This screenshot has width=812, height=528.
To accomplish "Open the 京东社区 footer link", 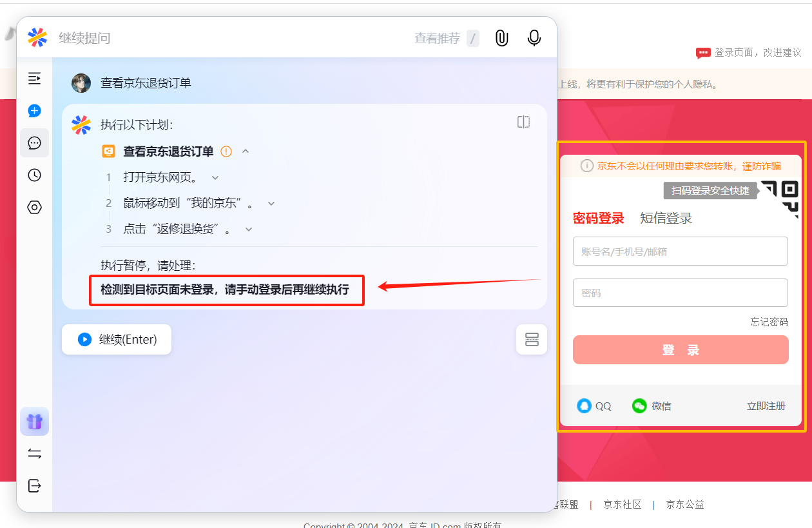I will click(x=623, y=504).
